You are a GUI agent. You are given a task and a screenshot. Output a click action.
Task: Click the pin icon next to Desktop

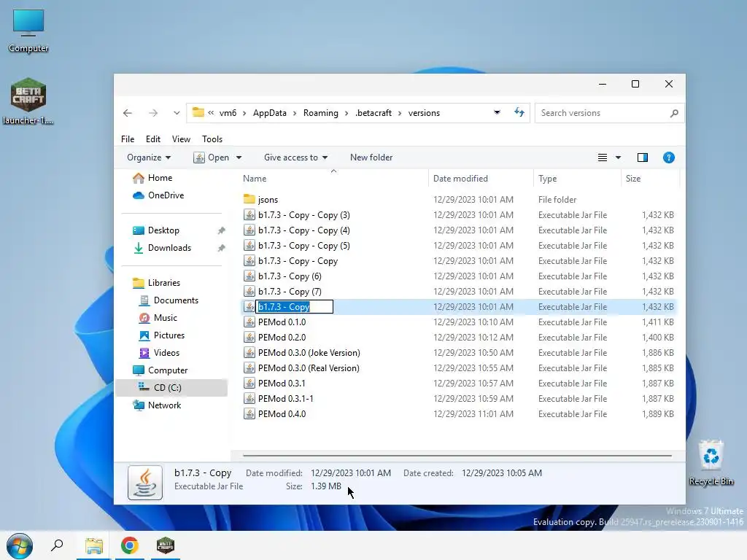(222, 230)
